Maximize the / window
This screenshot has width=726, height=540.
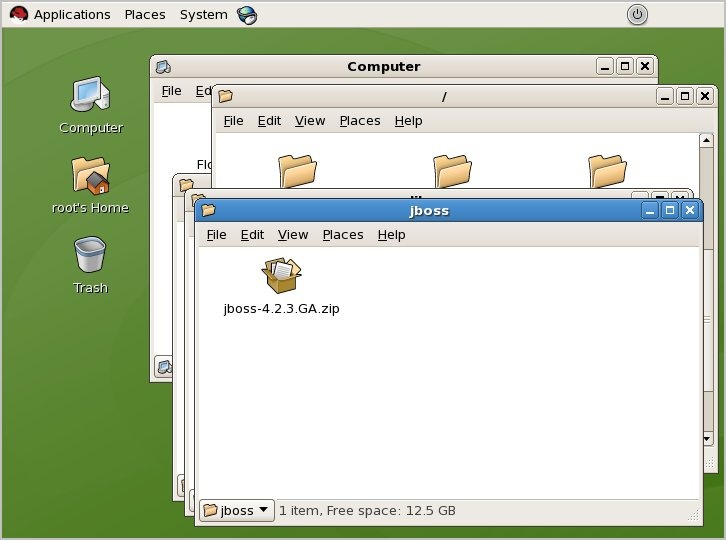coord(685,96)
